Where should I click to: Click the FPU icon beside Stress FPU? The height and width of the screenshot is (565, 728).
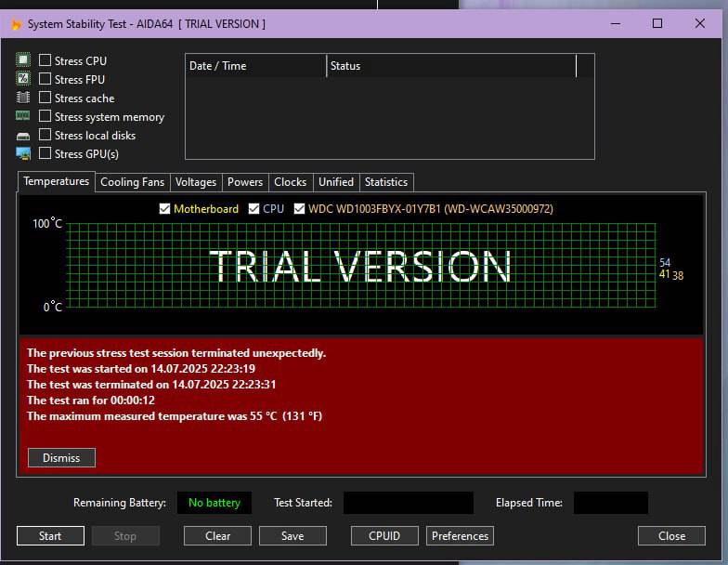pyautogui.click(x=23, y=79)
